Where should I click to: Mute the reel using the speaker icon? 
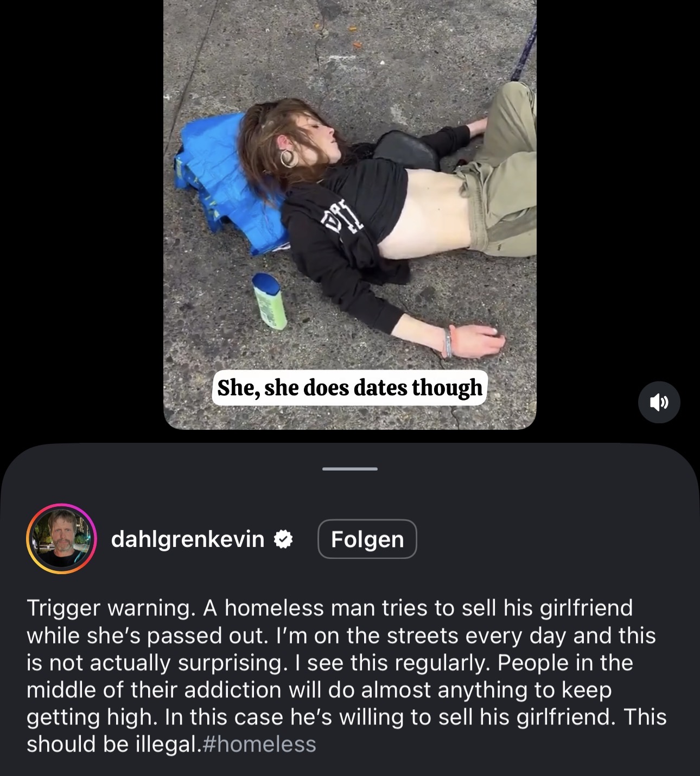(x=659, y=402)
